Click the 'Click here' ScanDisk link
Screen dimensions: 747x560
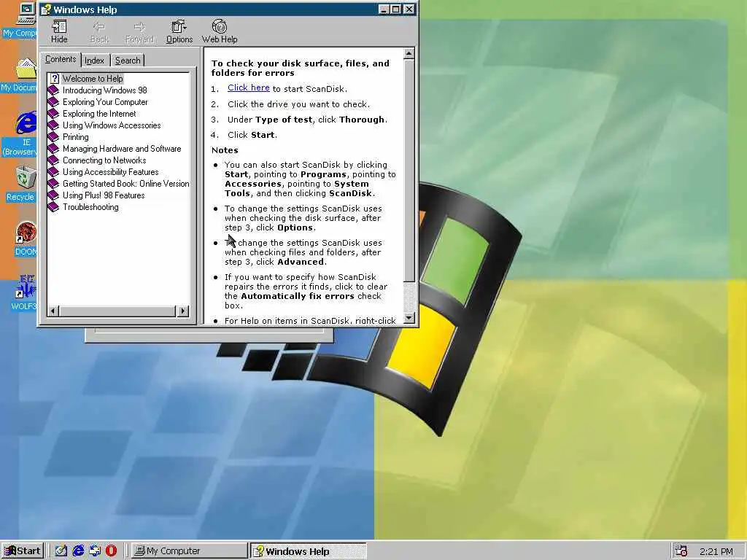(x=248, y=87)
